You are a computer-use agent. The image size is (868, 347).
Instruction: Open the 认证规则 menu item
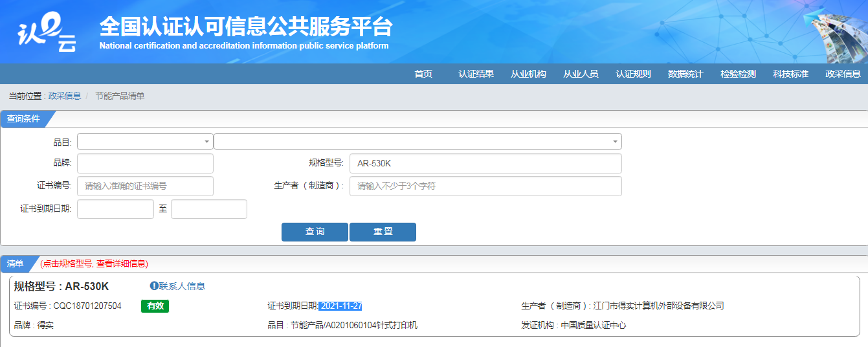point(633,74)
